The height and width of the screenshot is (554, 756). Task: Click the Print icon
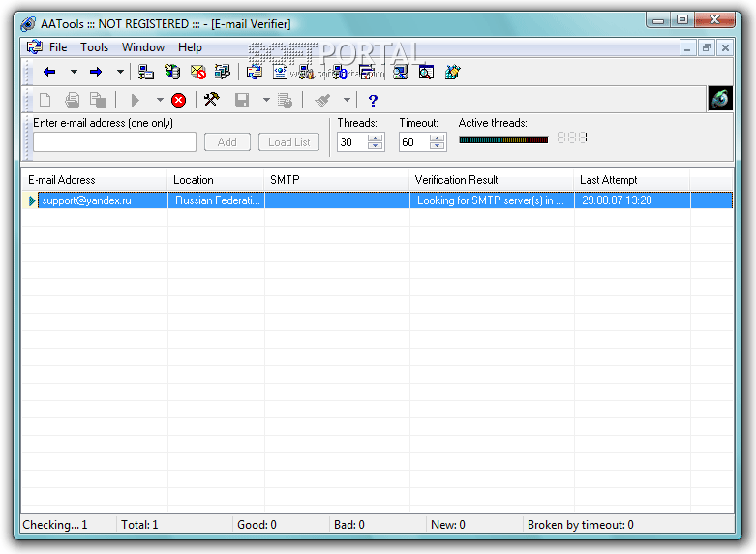(73, 100)
